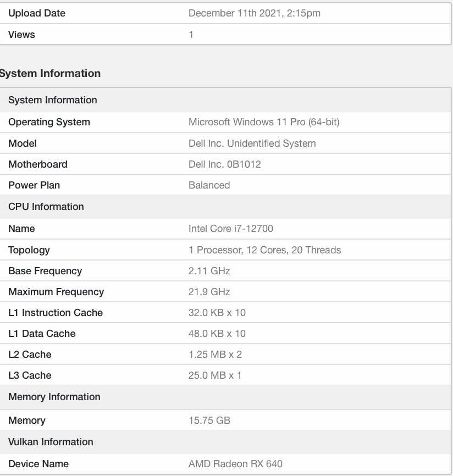Select the Views count value
This screenshot has height=476, width=453.
pos(191,34)
